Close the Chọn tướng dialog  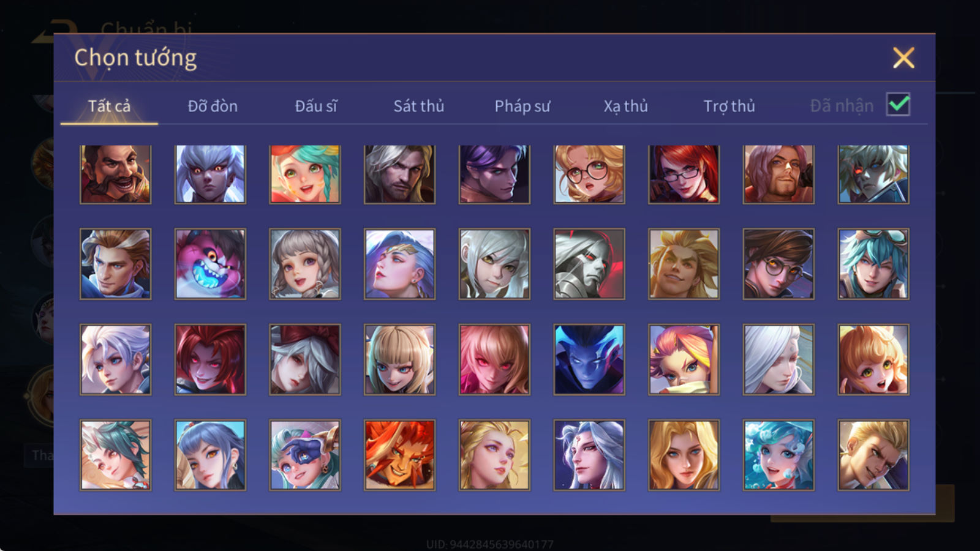coord(903,58)
